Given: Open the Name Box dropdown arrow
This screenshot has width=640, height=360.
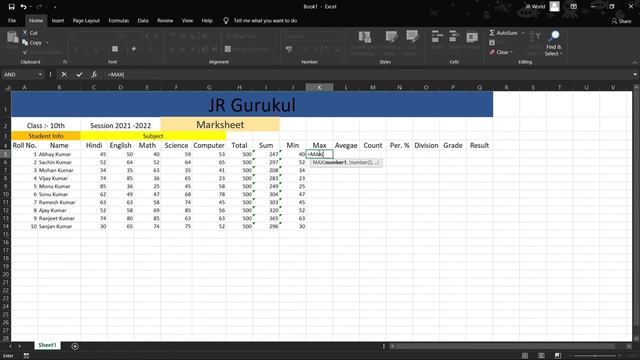Looking at the screenshot, I should (40, 75).
